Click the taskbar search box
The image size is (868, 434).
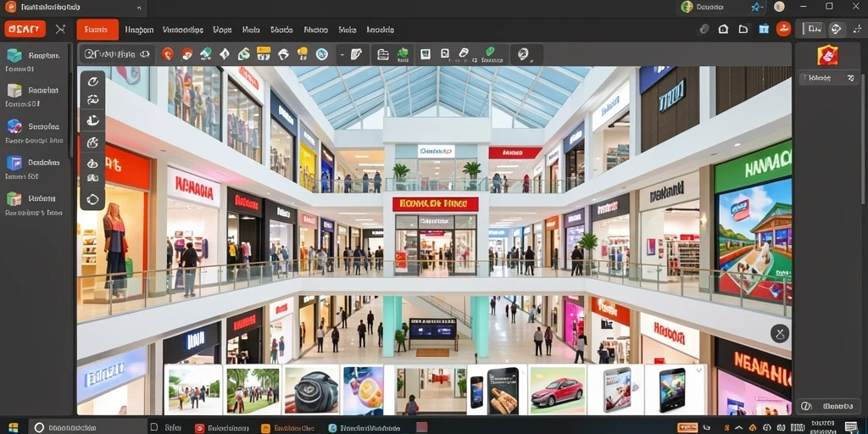[86, 427]
